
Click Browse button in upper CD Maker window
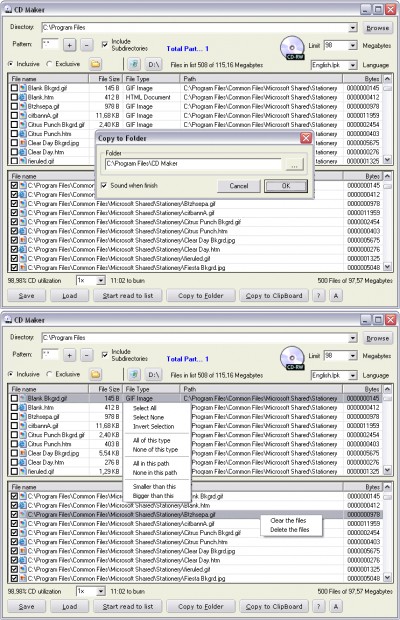click(x=377, y=28)
